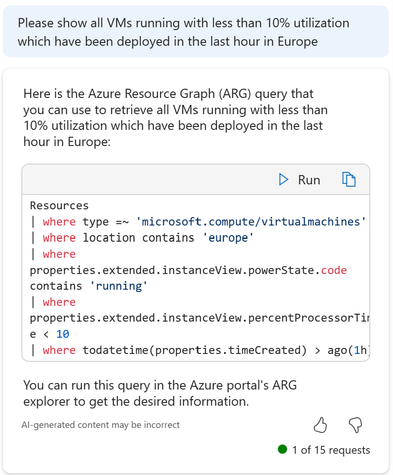Click the percentProcessorTime property line
This screenshot has width=393, height=475.
point(199,318)
